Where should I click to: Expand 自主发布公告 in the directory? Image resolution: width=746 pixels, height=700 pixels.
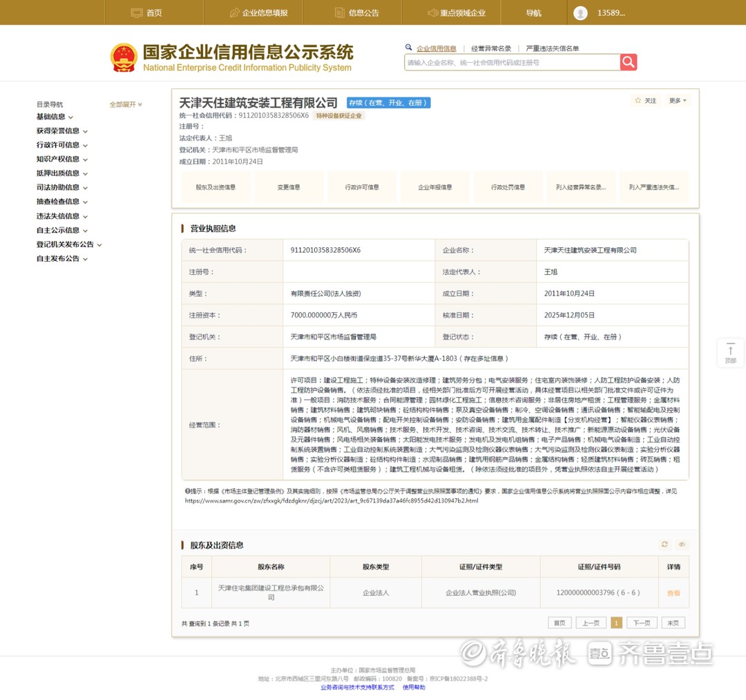click(x=62, y=259)
